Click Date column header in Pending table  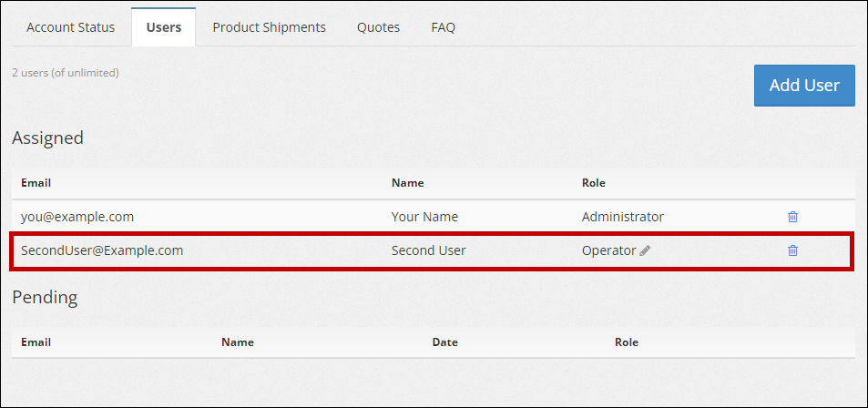[x=444, y=342]
